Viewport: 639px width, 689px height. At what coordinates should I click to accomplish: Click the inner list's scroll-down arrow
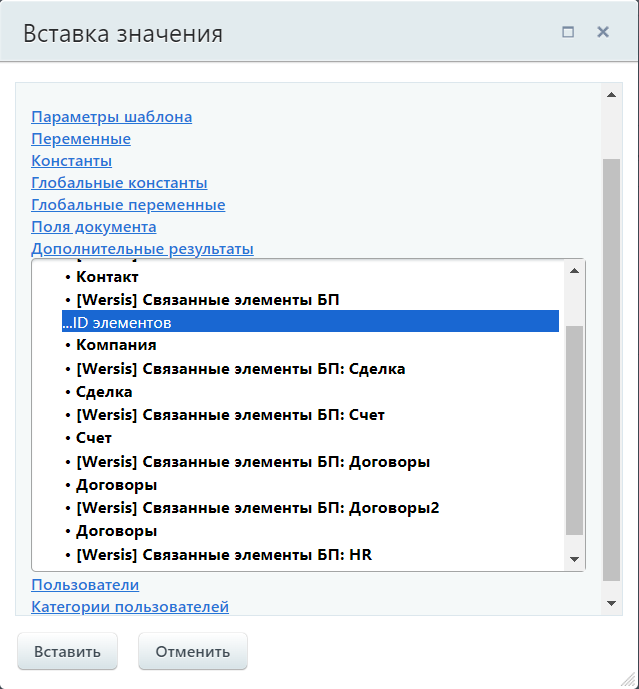point(574,559)
